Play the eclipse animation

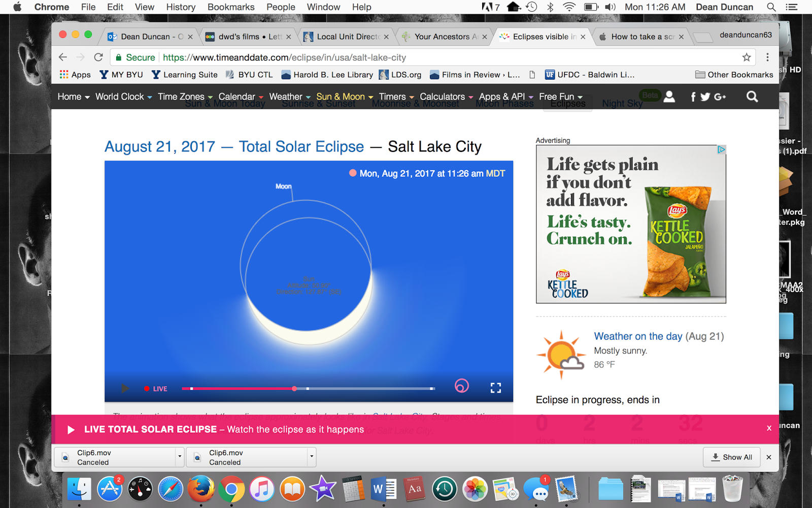125,389
